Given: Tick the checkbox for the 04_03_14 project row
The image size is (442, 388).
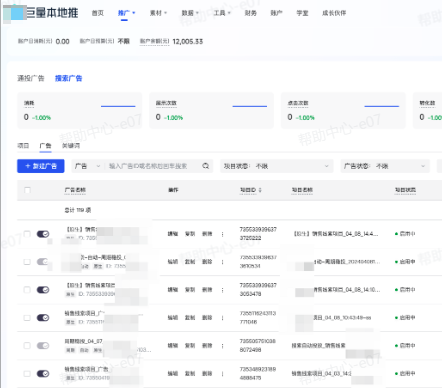Looking at the screenshot, I should coord(27,374).
